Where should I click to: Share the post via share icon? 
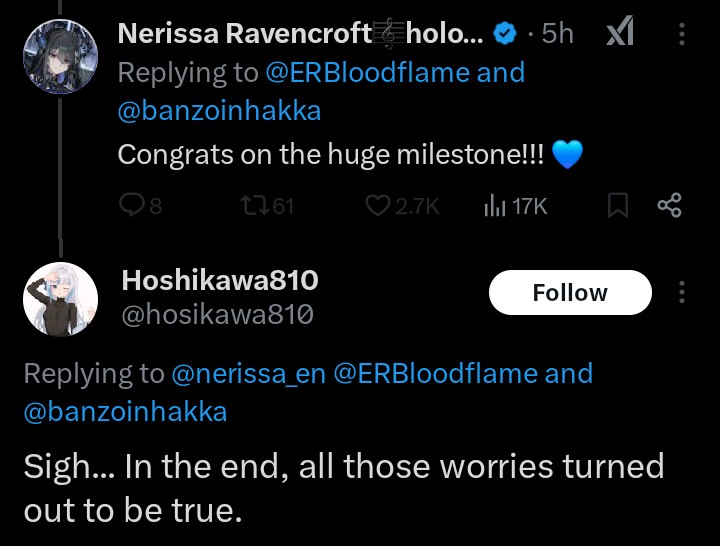click(669, 206)
